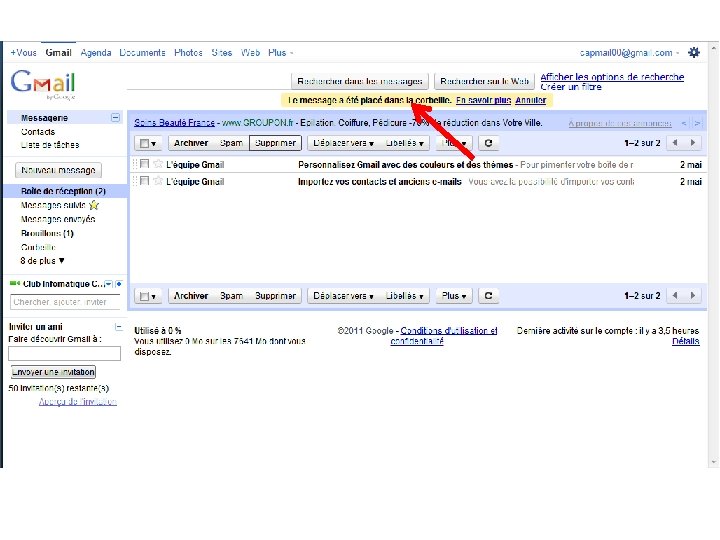
Task: Click the Détails account activity link
Action: [x=686, y=341]
